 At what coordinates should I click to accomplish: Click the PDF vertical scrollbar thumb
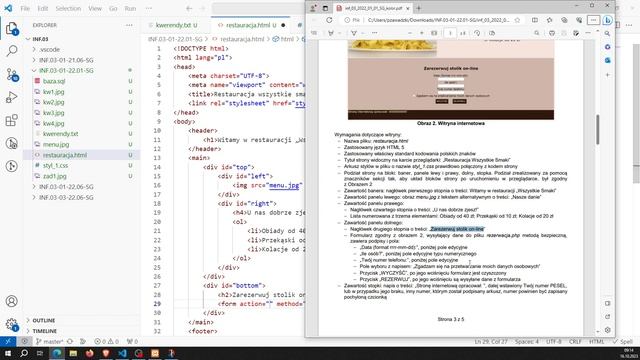tap(598, 129)
